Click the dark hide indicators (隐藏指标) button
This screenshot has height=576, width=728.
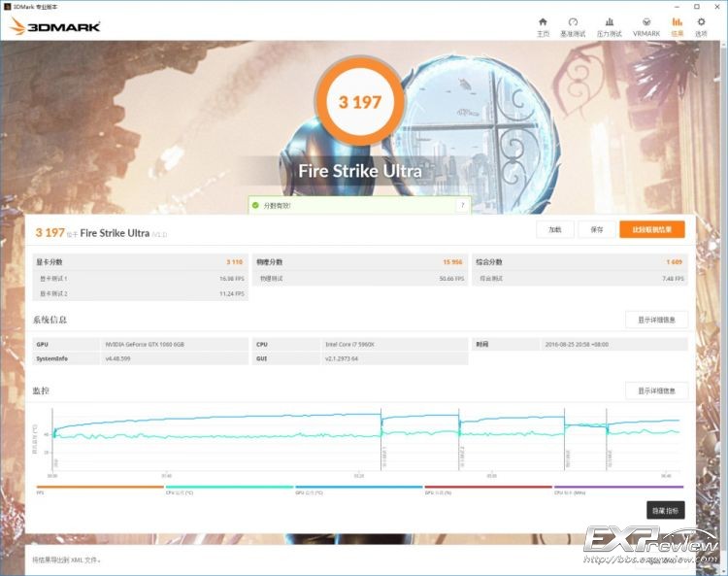[665, 511]
